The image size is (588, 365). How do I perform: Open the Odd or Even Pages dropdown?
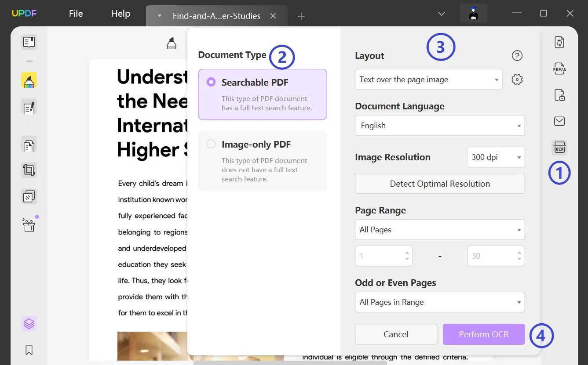[x=439, y=302]
